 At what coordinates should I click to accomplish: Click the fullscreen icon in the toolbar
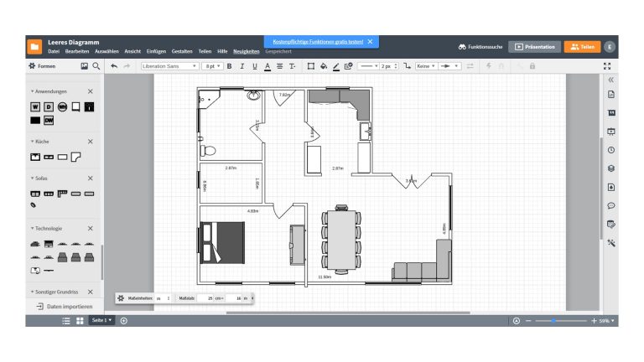pyautogui.click(x=607, y=65)
